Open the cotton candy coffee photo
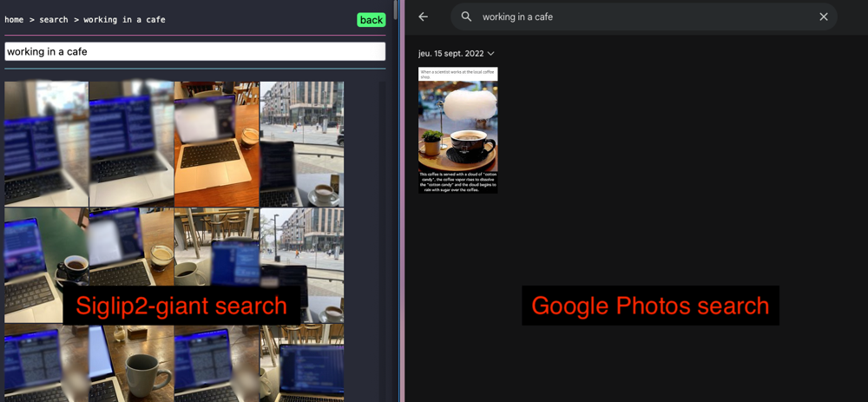 pos(457,130)
